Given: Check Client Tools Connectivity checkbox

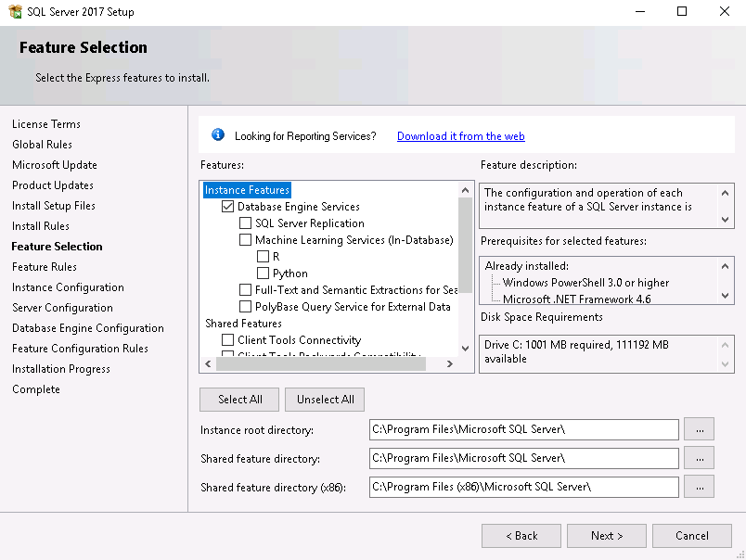Looking at the screenshot, I should (228, 340).
